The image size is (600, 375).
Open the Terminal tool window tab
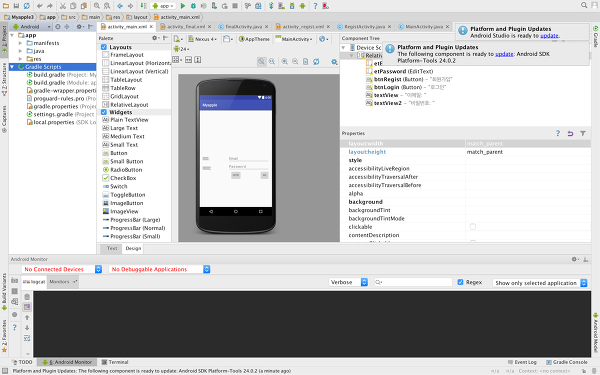115,362
